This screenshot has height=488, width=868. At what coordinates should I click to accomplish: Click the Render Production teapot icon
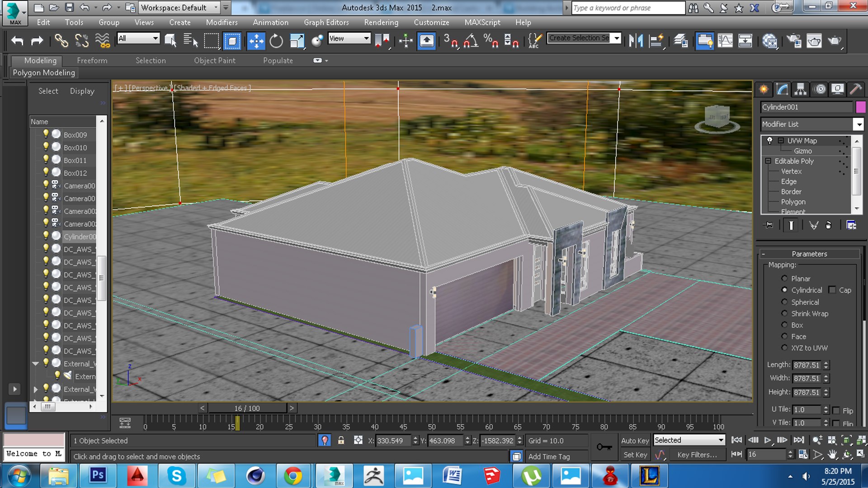(835, 41)
